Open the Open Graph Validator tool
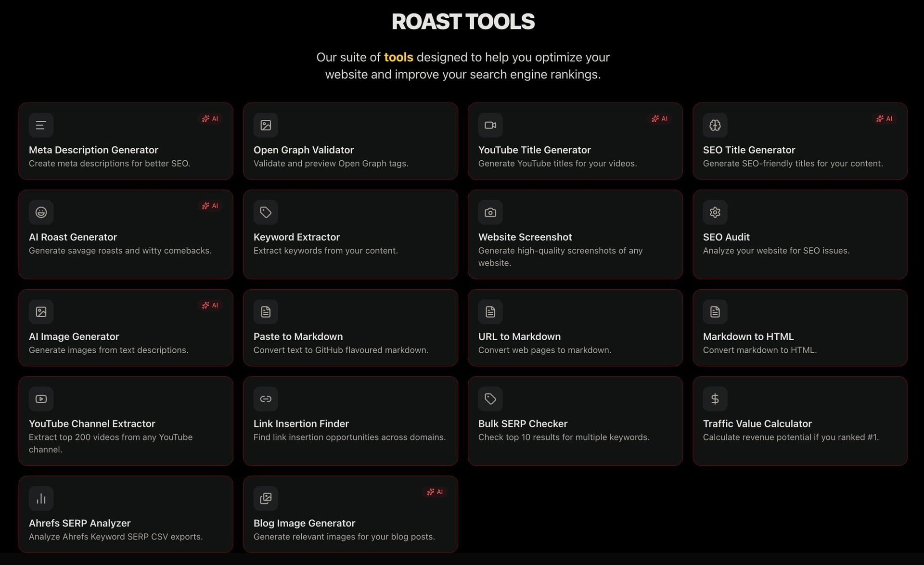 click(x=303, y=150)
